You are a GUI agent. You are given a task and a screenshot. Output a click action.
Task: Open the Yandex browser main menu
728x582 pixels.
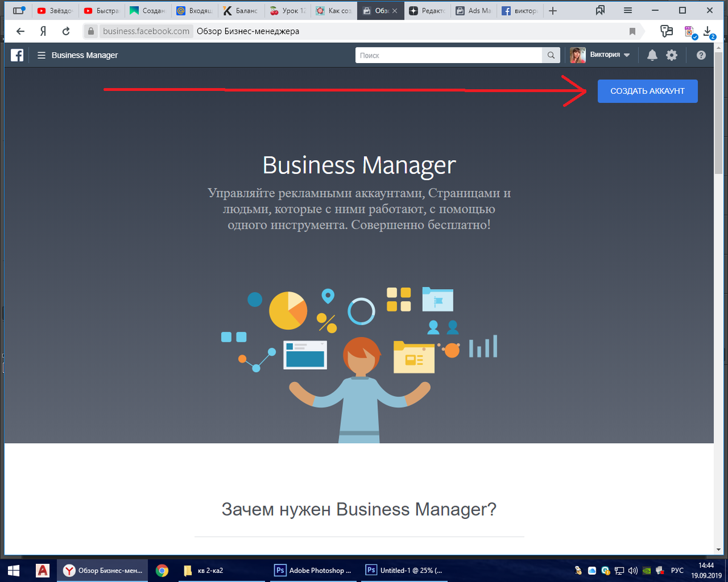point(628,10)
